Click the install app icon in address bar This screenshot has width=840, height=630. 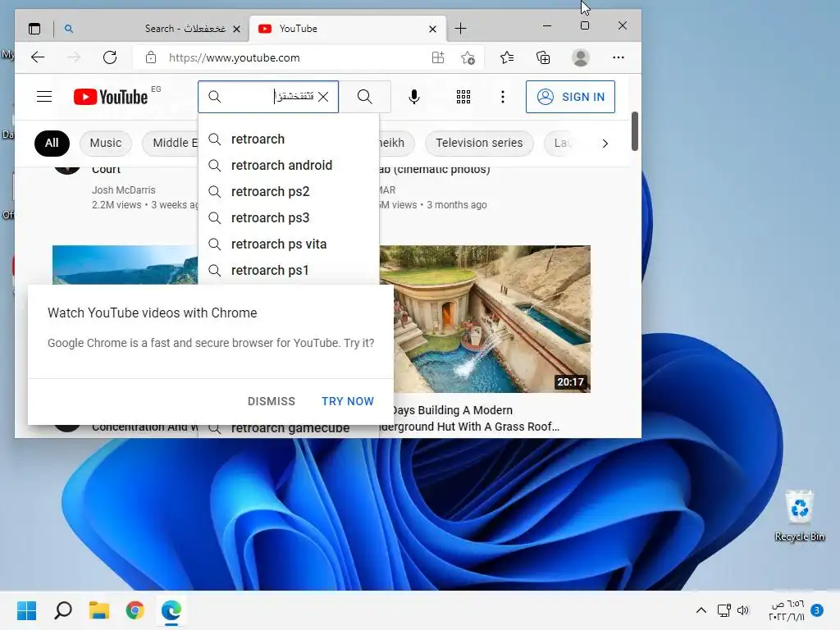(x=438, y=57)
